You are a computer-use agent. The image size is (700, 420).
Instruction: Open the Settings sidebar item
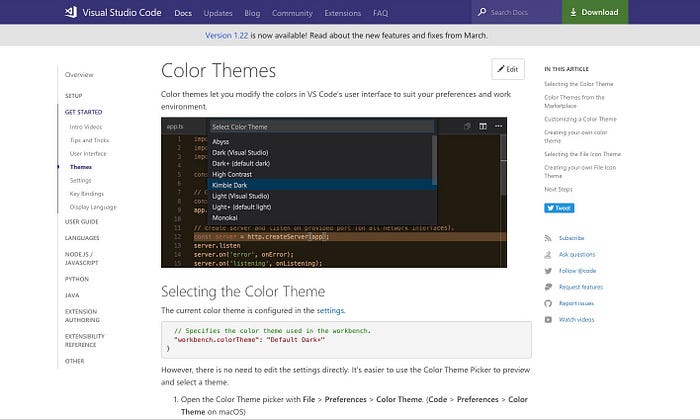80,180
